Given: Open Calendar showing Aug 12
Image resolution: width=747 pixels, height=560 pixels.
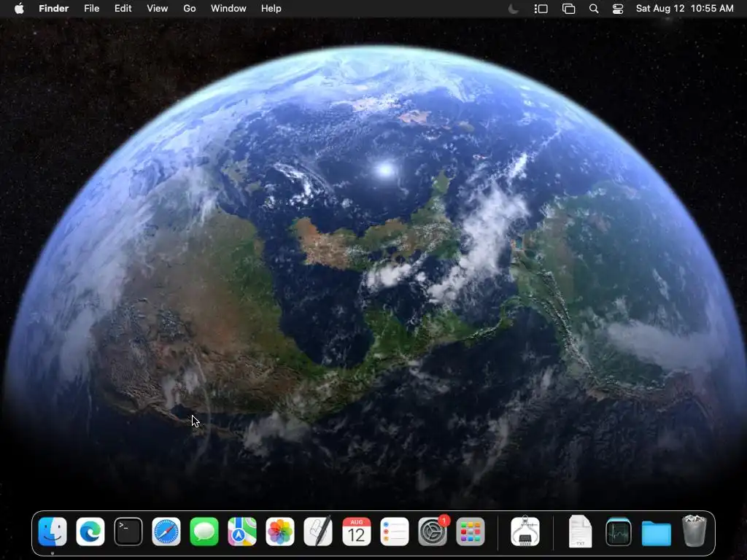Looking at the screenshot, I should (356, 532).
